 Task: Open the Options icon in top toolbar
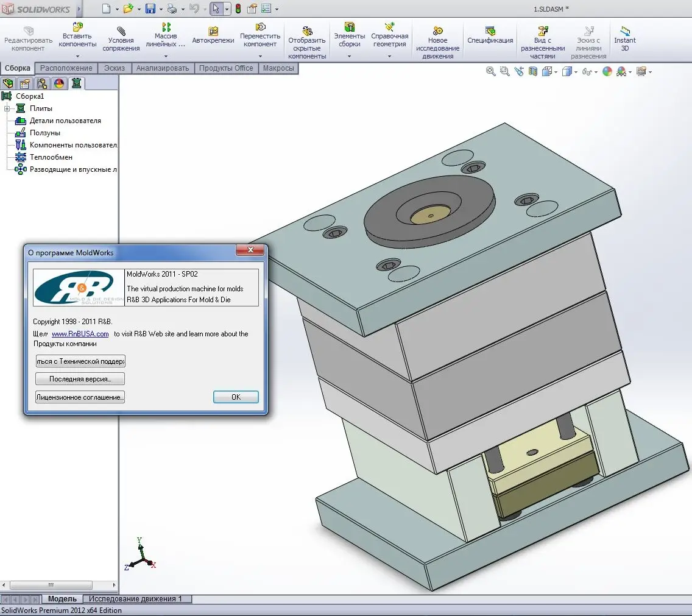[266, 9]
